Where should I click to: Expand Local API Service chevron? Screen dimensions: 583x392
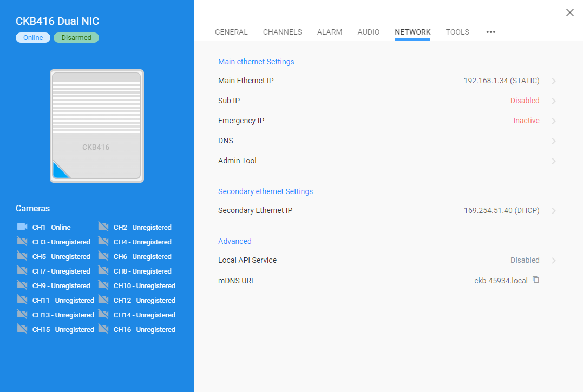[554, 261]
